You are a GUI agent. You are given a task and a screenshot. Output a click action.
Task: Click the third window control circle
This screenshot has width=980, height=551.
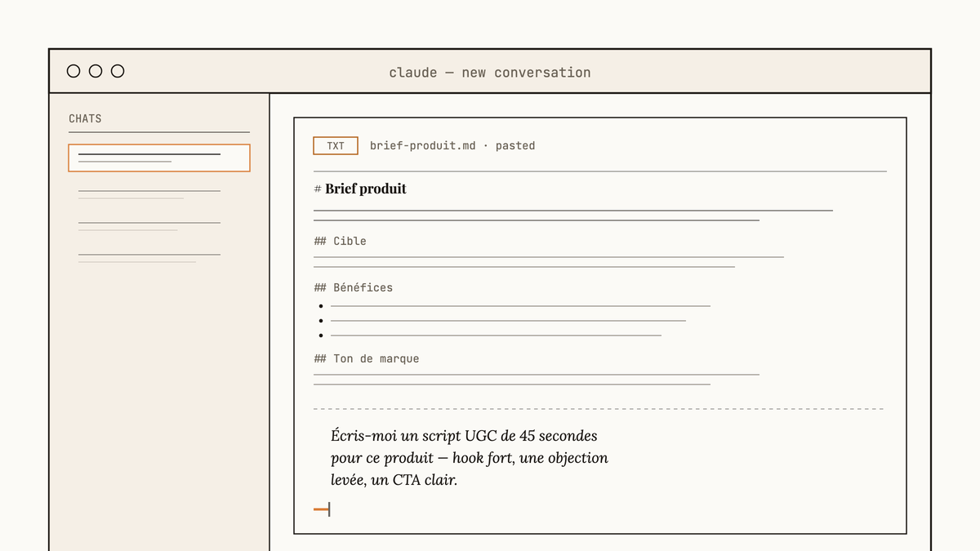coord(118,71)
